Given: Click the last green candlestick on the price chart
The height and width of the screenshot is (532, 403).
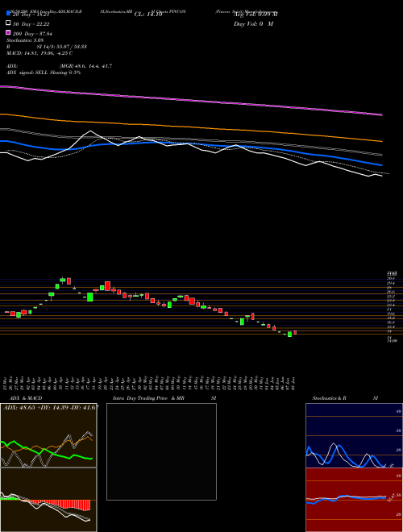Looking at the screenshot, I should (289, 335).
